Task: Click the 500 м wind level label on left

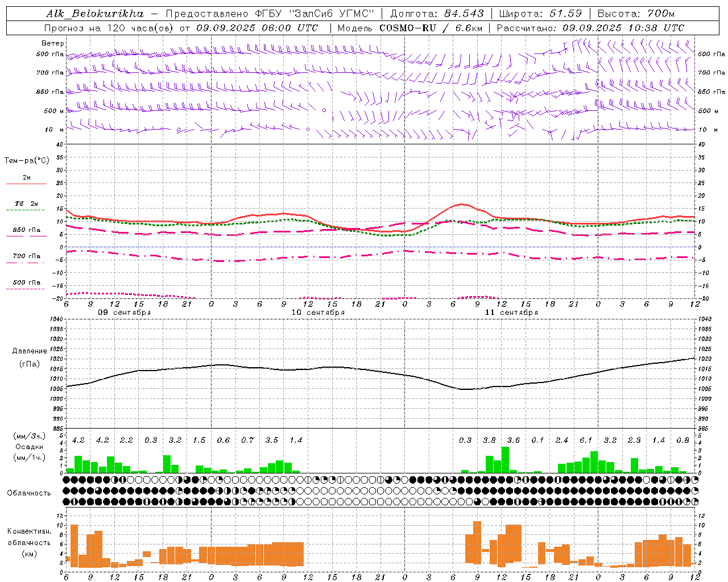Action: pos(54,111)
